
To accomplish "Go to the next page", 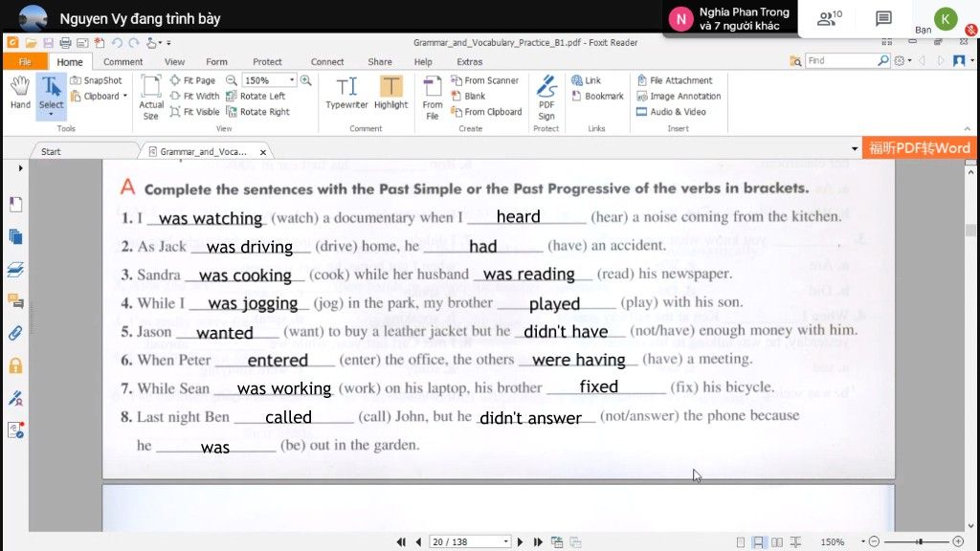I will tap(520, 541).
